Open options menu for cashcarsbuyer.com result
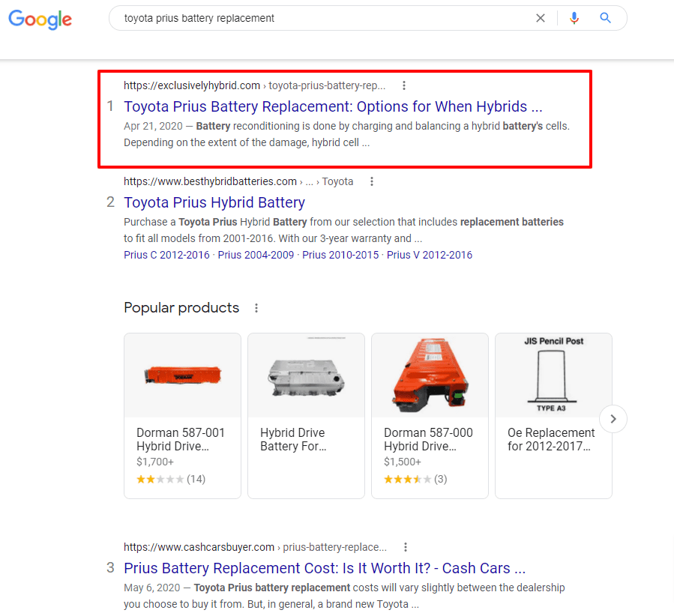 pos(405,547)
